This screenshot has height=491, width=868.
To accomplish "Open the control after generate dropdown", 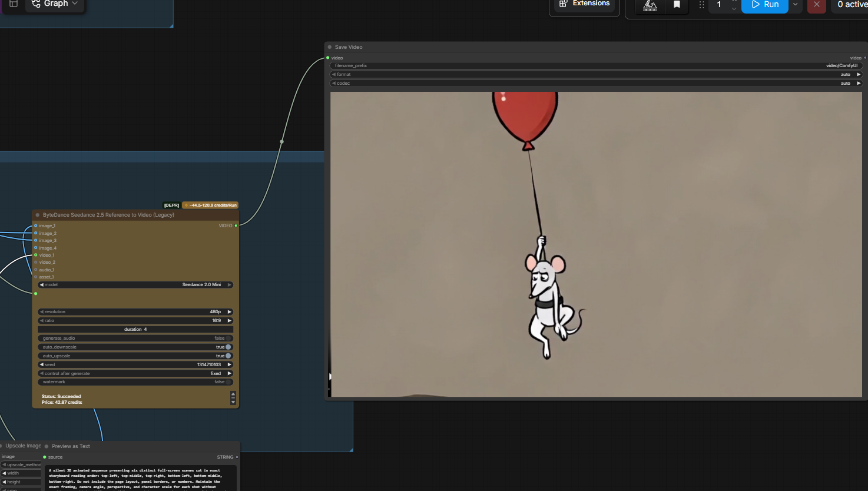I will click(135, 374).
